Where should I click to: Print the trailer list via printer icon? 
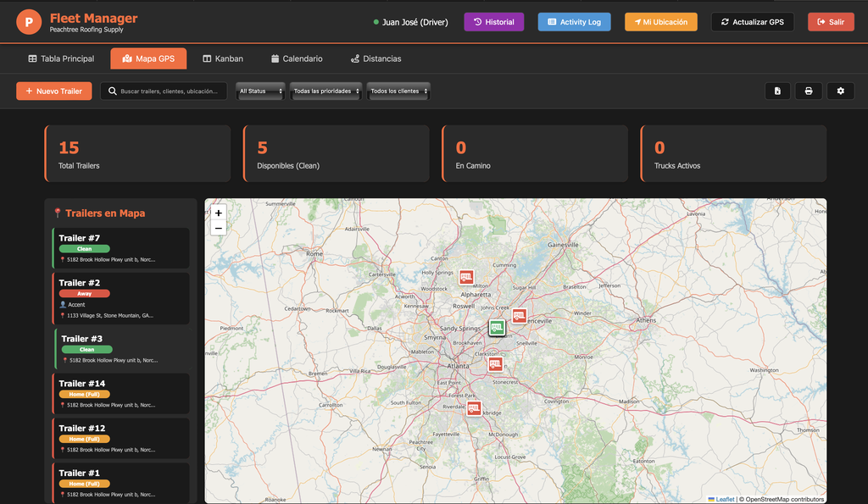click(x=809, y=91)
